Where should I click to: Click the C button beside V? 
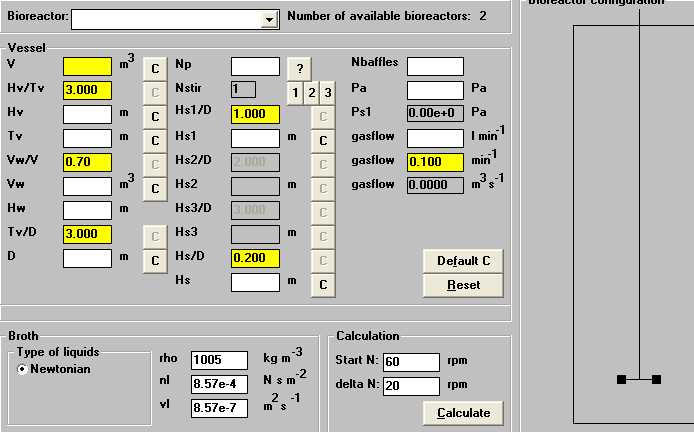[x=155, y=69]
